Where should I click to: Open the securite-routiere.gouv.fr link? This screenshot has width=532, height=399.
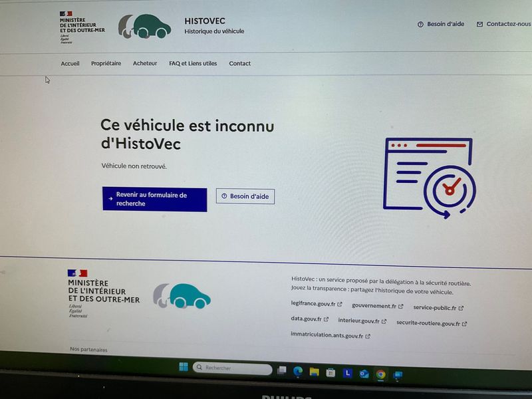pos(432,323)
